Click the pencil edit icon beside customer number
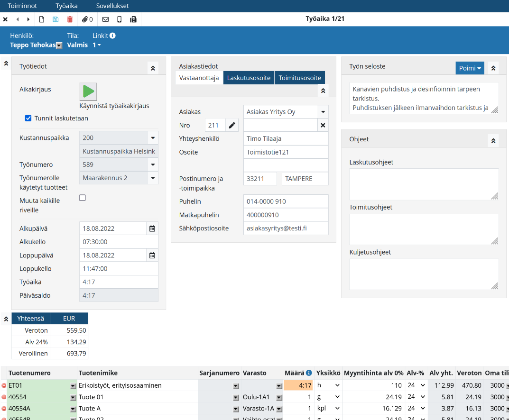The image size is (509, 420). coord(232,125)
